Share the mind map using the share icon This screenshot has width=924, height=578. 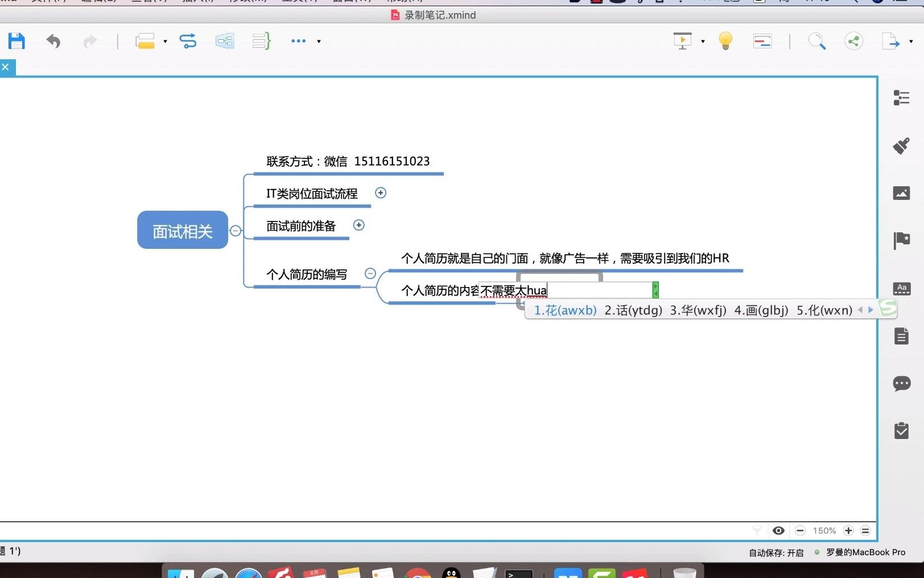coord(853,41)
